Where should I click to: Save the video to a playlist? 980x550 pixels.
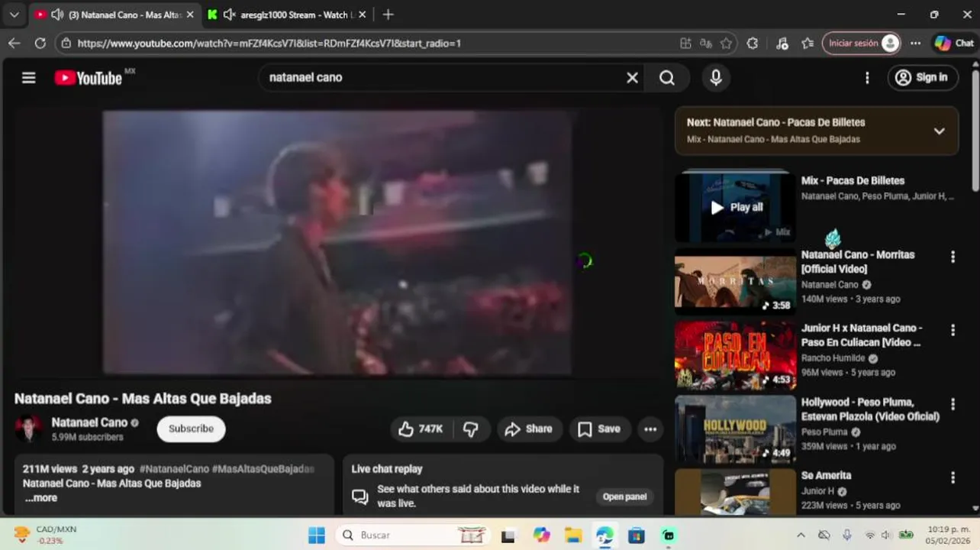point(599,429)
